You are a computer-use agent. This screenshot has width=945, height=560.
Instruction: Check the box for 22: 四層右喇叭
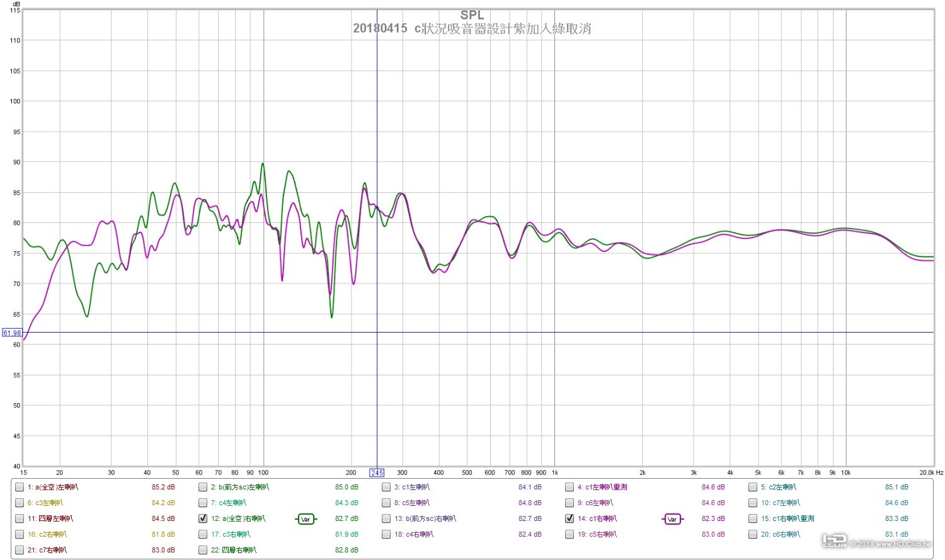(x=203, y=550)
